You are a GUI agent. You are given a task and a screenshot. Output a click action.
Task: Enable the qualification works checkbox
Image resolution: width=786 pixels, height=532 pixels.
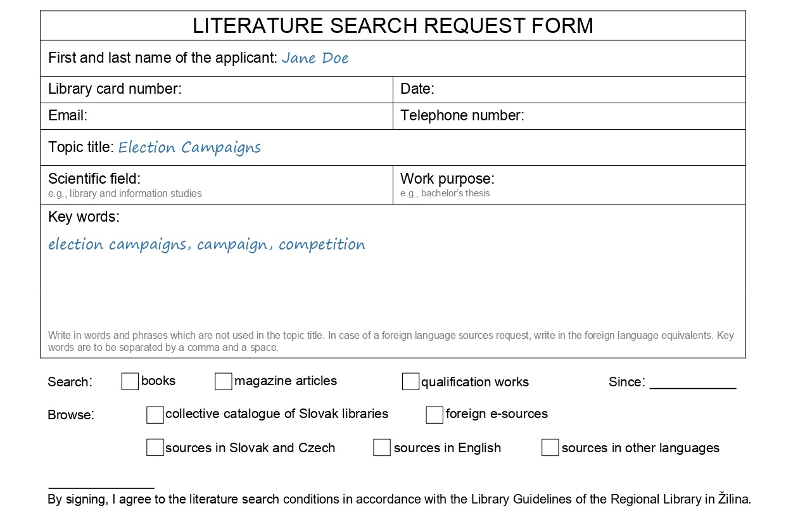[x=410, y=381]
